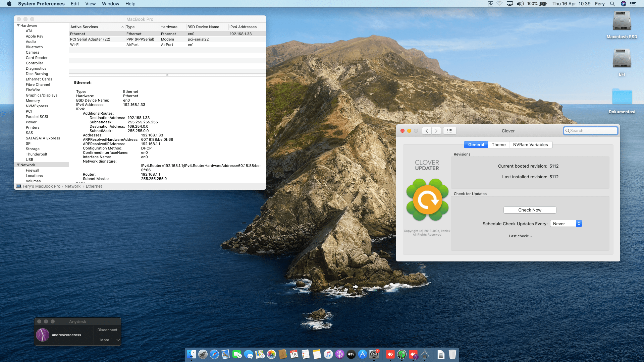Open the Macintosh SSD drive icon on the desktop
This screenshot has width=644, height=362.
click(x=622, y=22)
